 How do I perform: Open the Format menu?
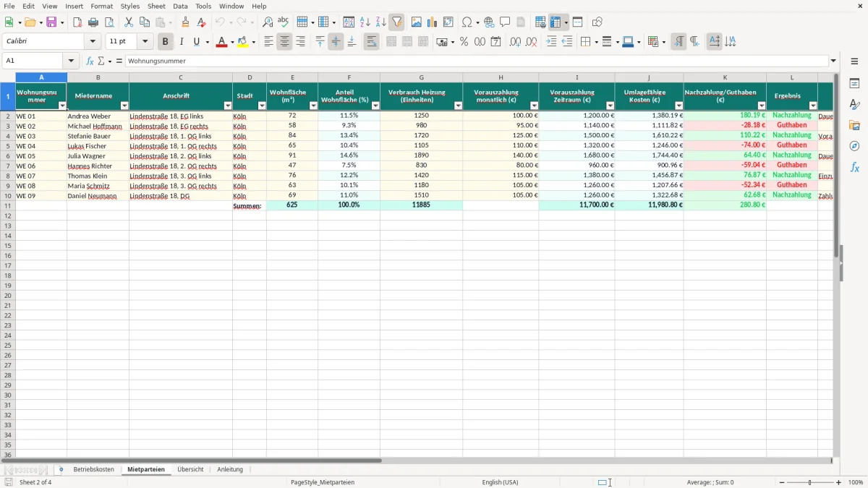click(x=101, y=6)
